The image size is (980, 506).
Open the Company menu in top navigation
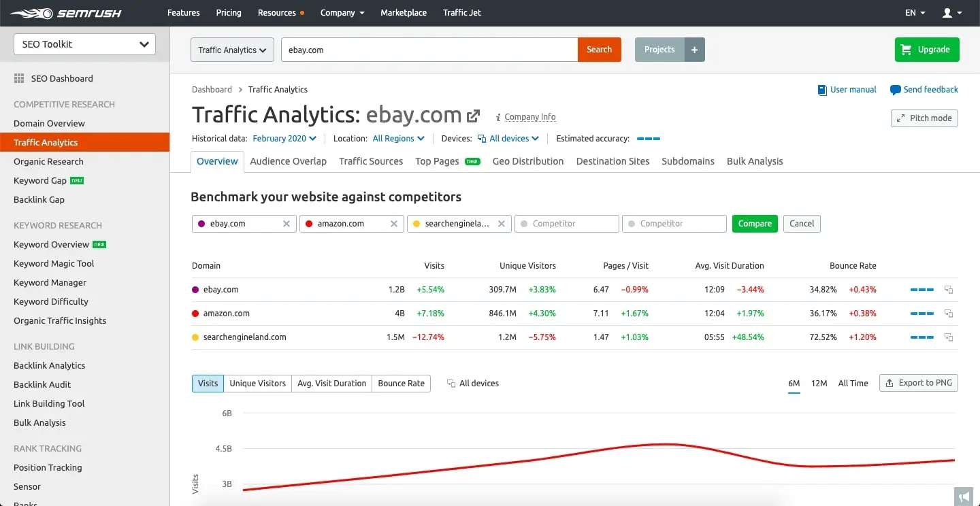(343, 13)
